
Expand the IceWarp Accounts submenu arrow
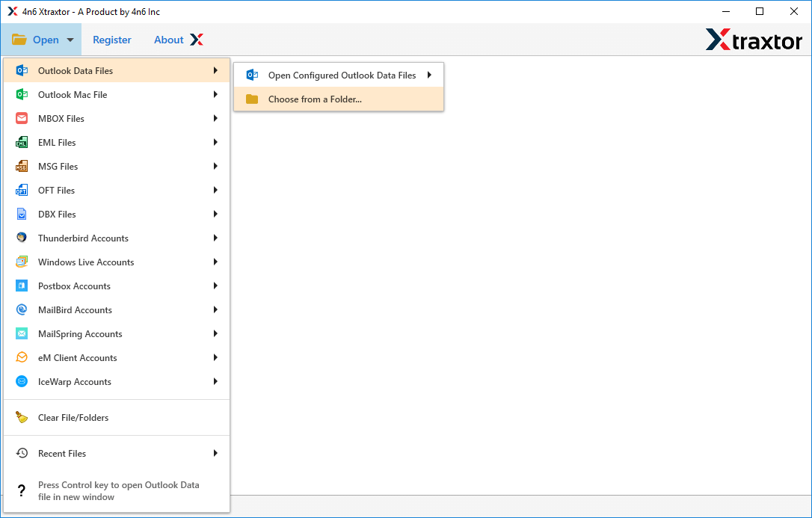[215, 381]
